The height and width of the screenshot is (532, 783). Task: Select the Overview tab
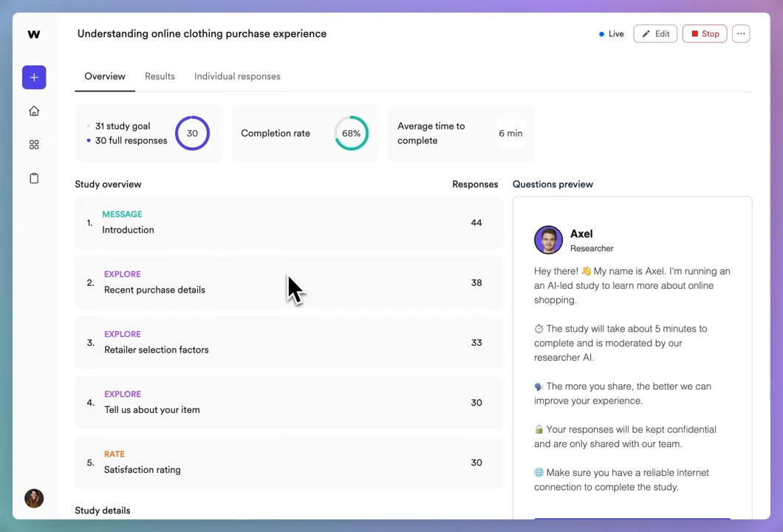[x=105, y=76]
